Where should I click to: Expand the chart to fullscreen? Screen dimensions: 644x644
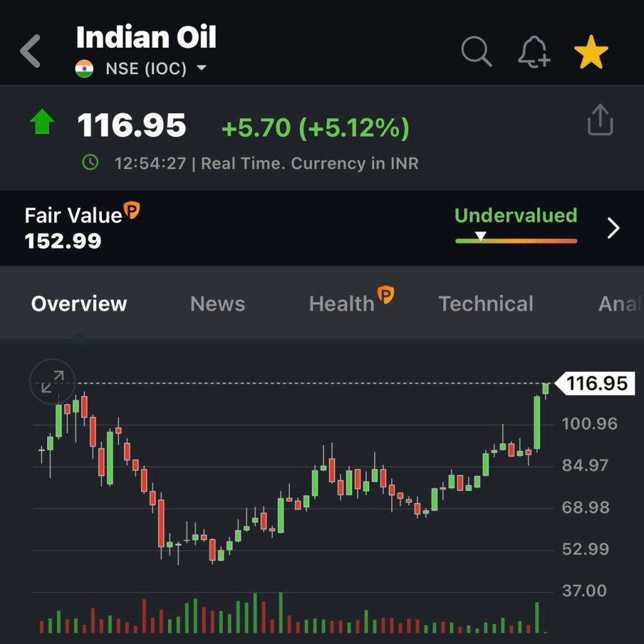tap(53, 381)
